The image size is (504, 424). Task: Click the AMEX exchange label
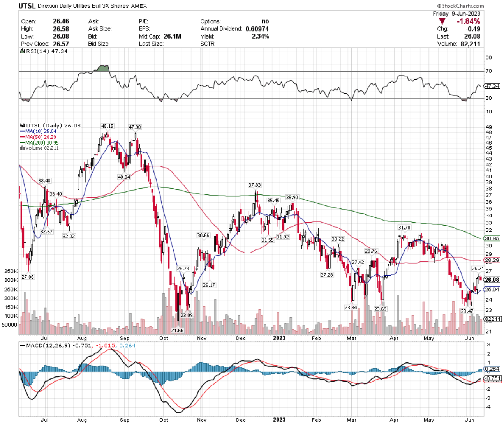(139, 6)
